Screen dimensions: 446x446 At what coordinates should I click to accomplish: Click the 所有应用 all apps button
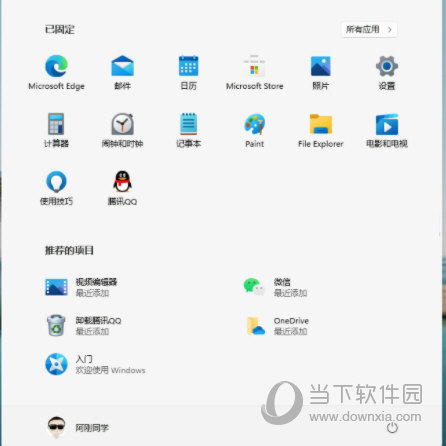[369, 30]
